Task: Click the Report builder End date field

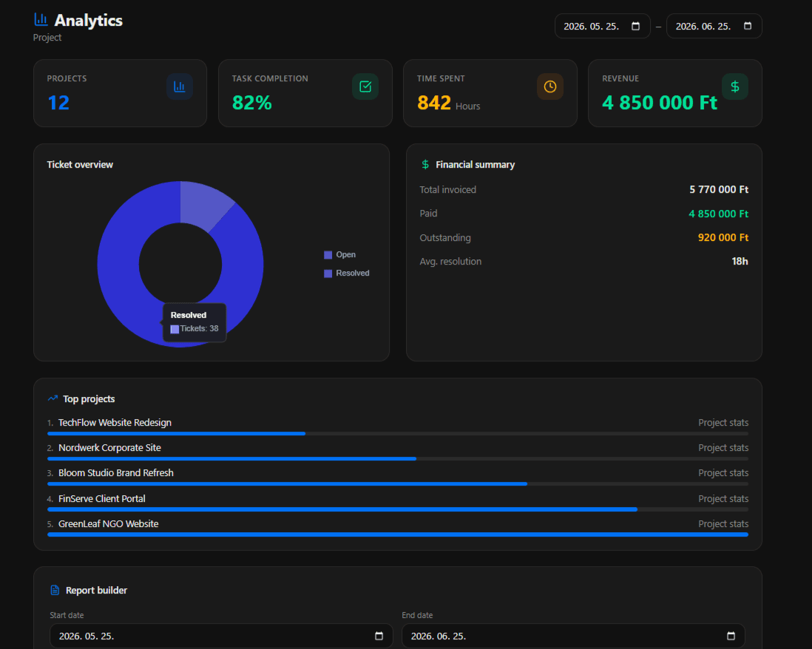Action: (573, 636)
